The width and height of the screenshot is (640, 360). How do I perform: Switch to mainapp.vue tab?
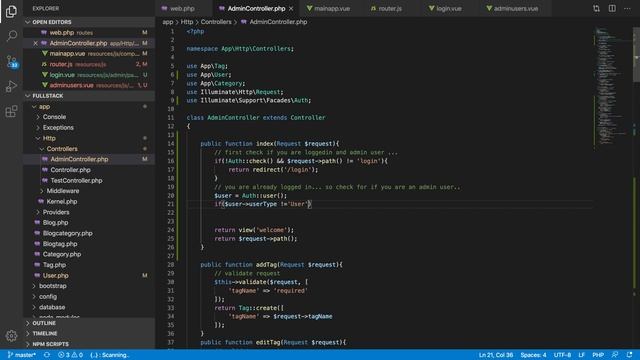click(x=329, y=9)
